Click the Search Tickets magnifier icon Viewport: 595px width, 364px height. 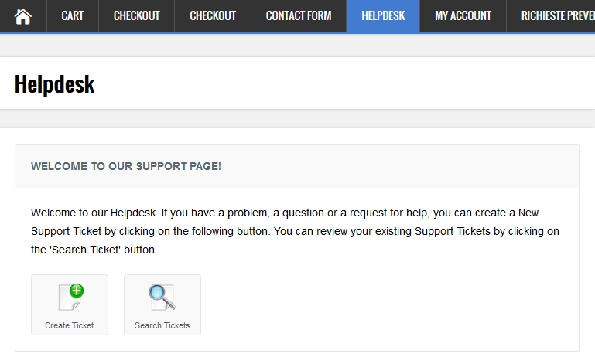(162, 298)
